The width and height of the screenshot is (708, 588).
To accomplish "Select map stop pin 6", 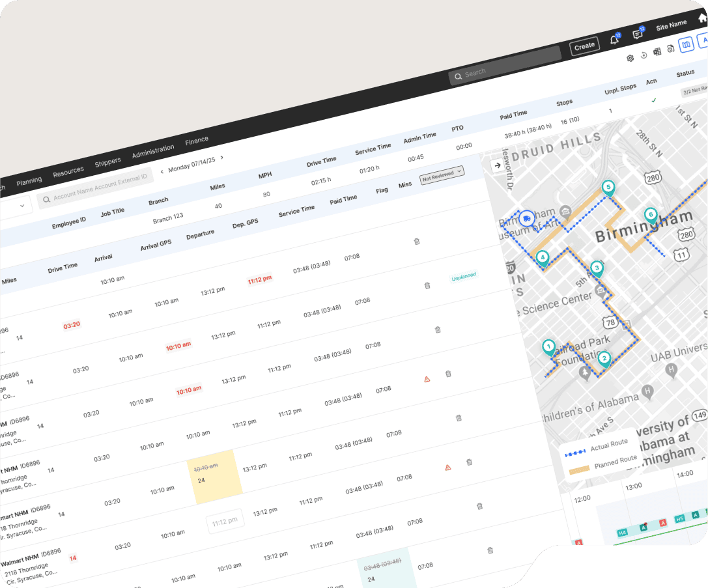I will pyautogui.click(x=651, y=216).
